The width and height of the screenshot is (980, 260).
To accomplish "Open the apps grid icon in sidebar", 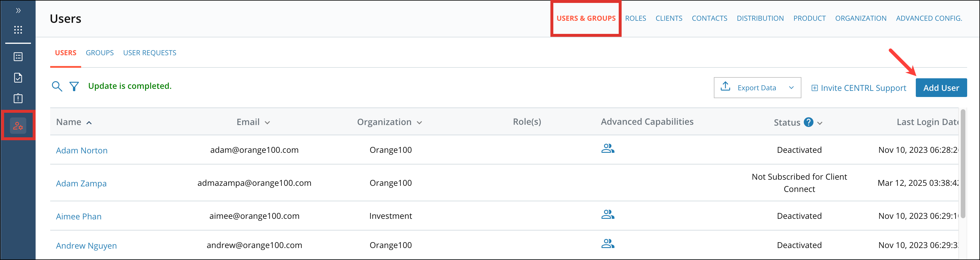I will [x=18, y=30].
